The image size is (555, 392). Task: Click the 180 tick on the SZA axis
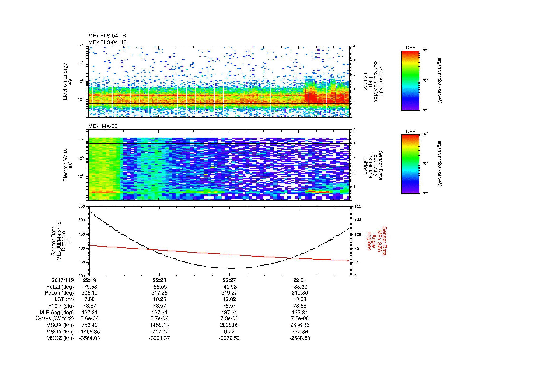pos(358,206)
